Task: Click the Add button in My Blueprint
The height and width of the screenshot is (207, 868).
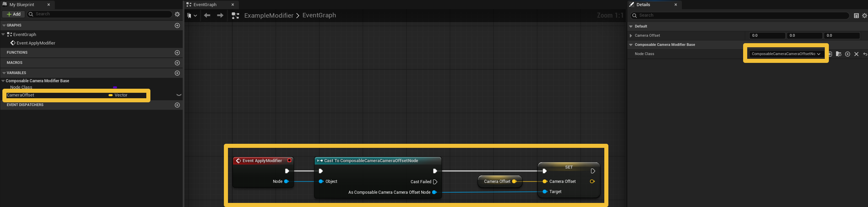Action: (14, 14)
